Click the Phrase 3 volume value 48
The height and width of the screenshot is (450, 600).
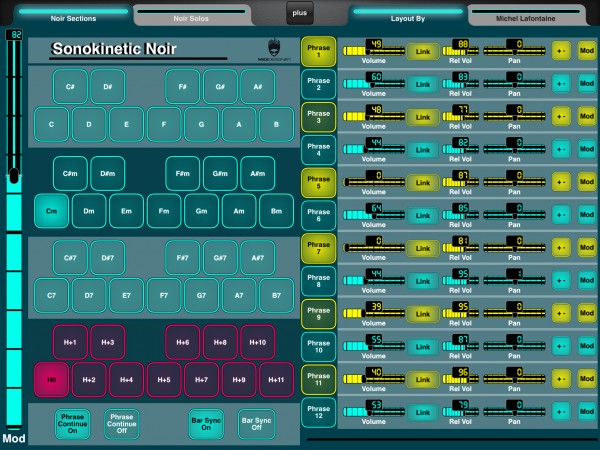click(x=374, y=110)
